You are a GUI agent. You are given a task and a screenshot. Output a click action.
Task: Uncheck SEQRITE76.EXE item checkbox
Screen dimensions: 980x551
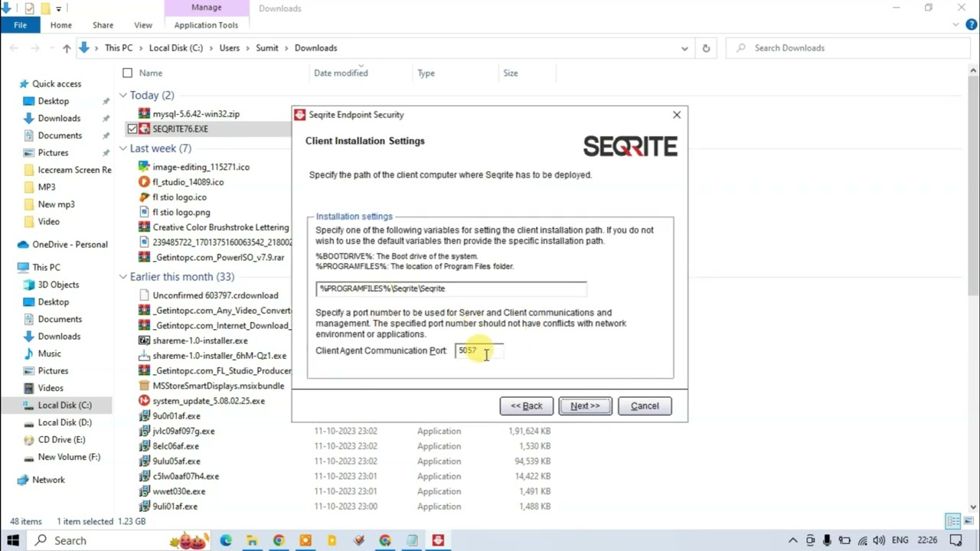coord(132,129)
